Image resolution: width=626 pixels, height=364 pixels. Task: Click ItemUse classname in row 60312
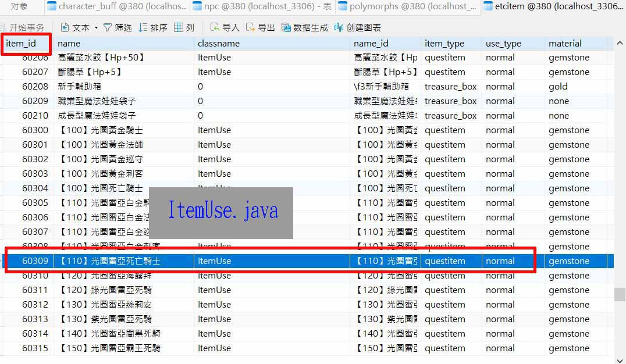tap(215, 305)
